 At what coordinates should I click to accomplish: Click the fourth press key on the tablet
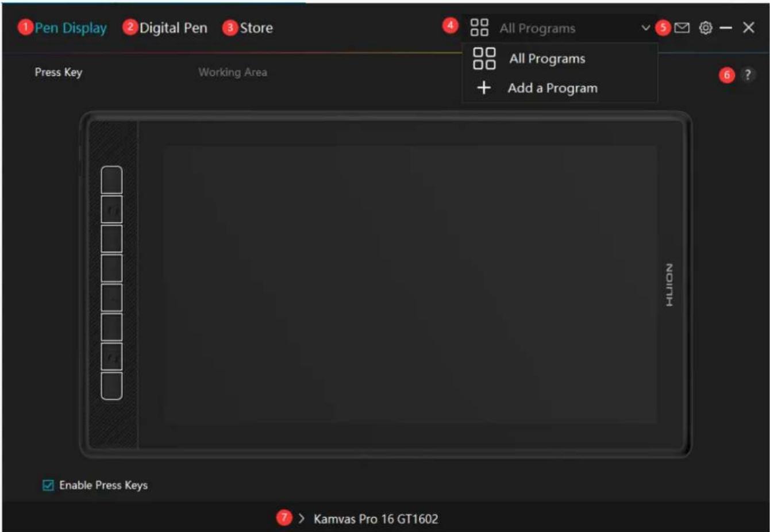[x=111, y=268]
